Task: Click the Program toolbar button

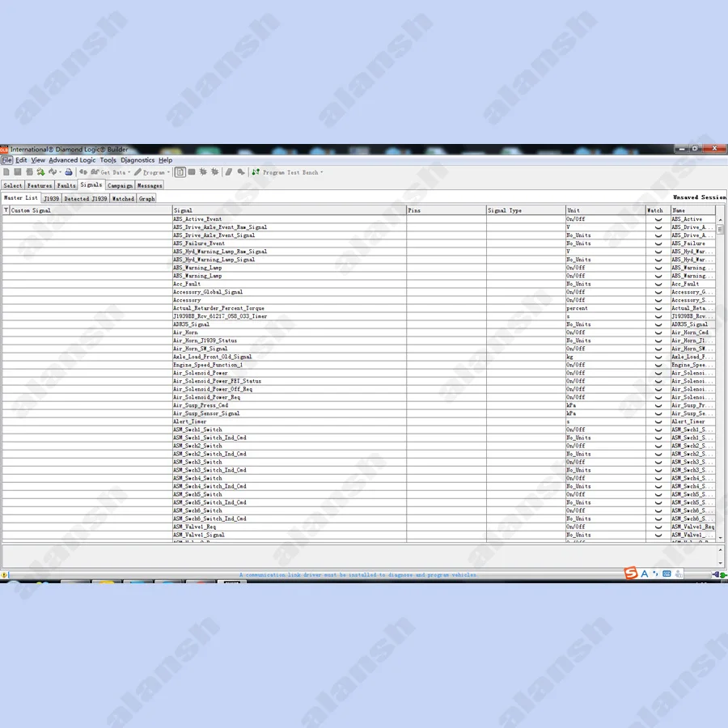Action: tap(150, 172)
